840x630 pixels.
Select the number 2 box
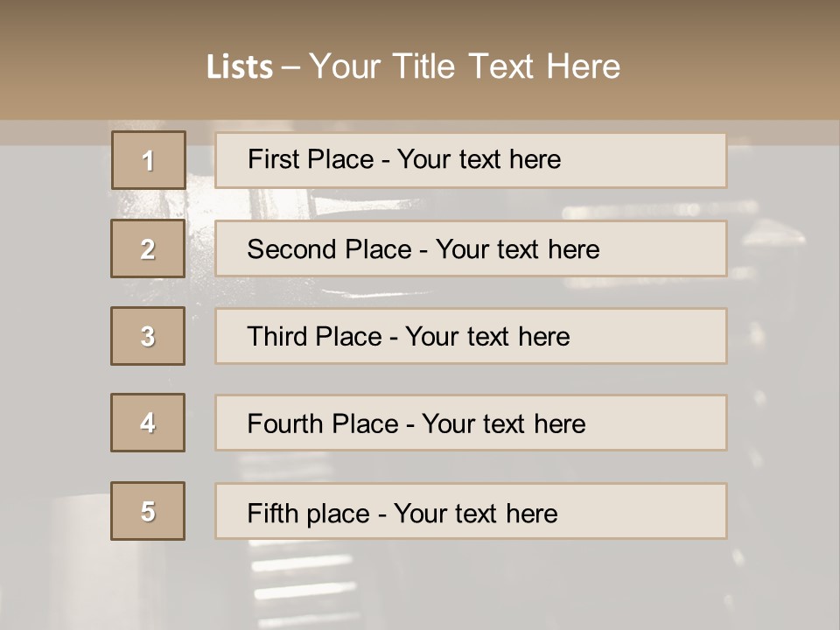click(148, 248)
